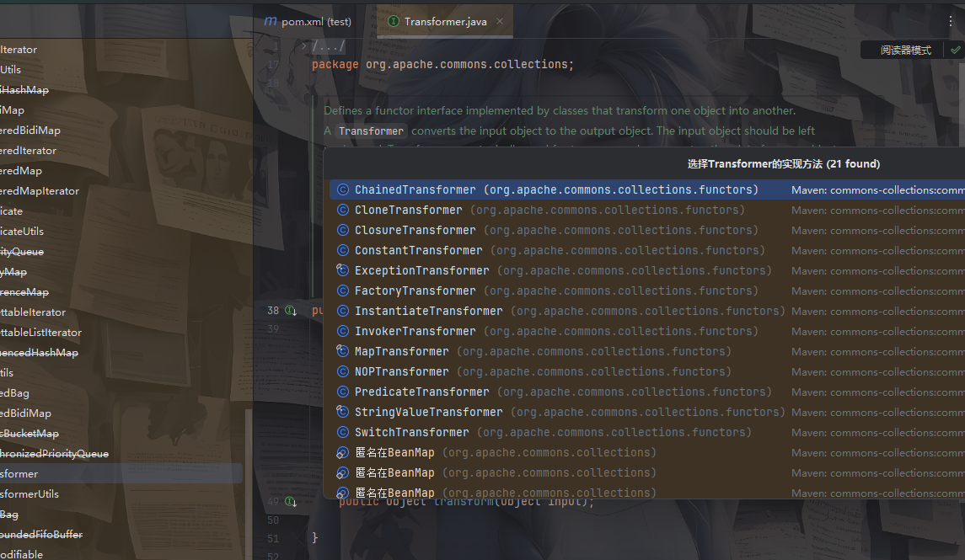
Task: Click the class icon beside CloneTransformer
Action: coord(343,211)
